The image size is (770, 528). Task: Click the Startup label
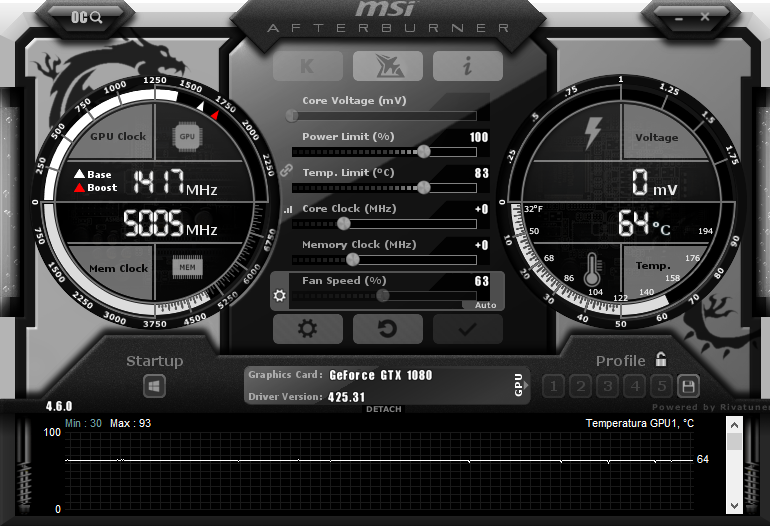(155, 361)
